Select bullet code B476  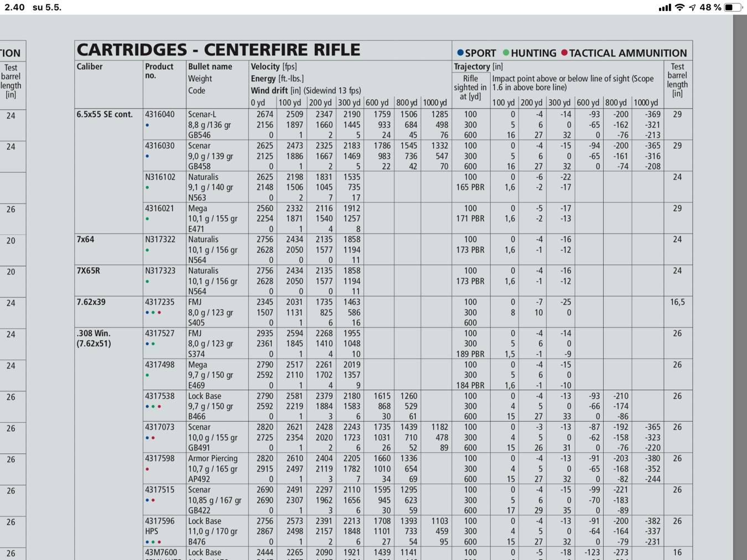point(197,542)
